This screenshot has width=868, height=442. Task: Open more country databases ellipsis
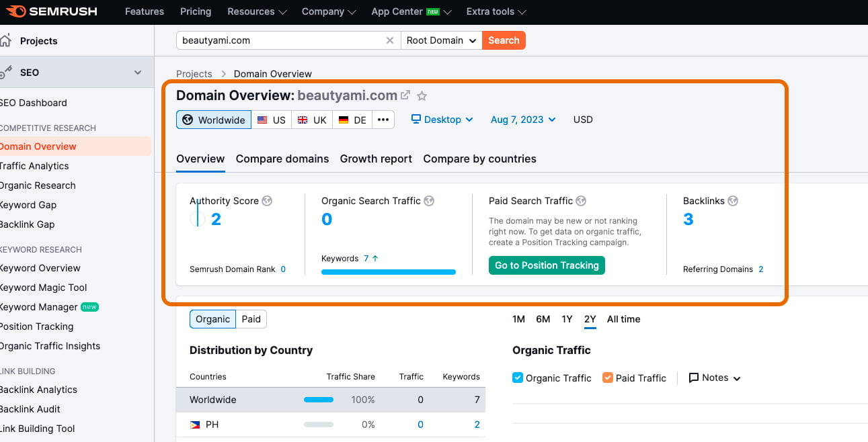tap(383, 120)
